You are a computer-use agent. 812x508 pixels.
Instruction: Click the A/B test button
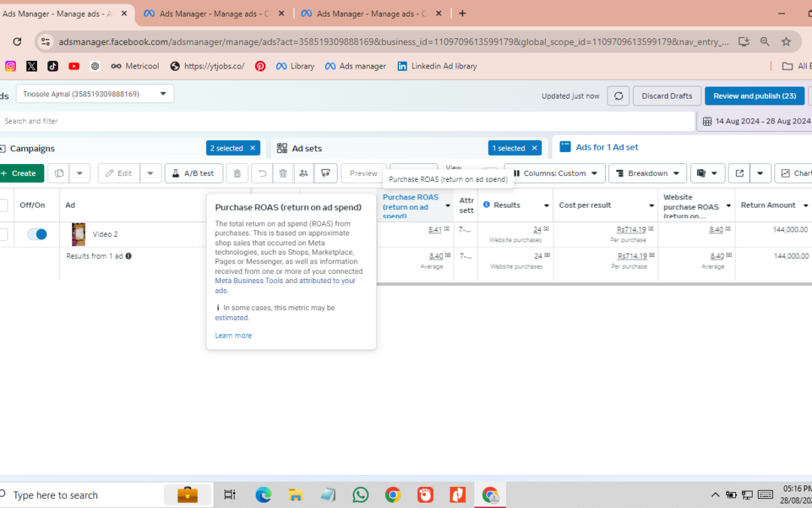pyautogui.click(x=194, y=173)
